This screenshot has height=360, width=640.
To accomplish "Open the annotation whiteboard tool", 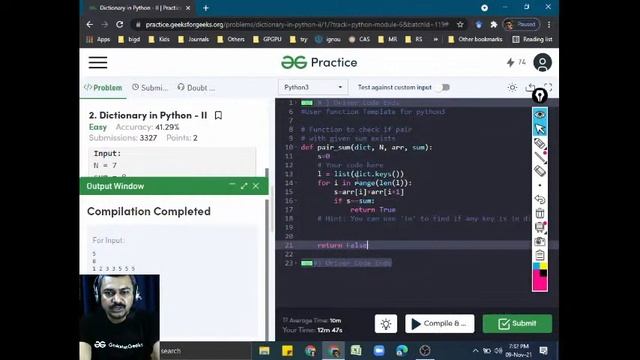I will coord(540,227).
